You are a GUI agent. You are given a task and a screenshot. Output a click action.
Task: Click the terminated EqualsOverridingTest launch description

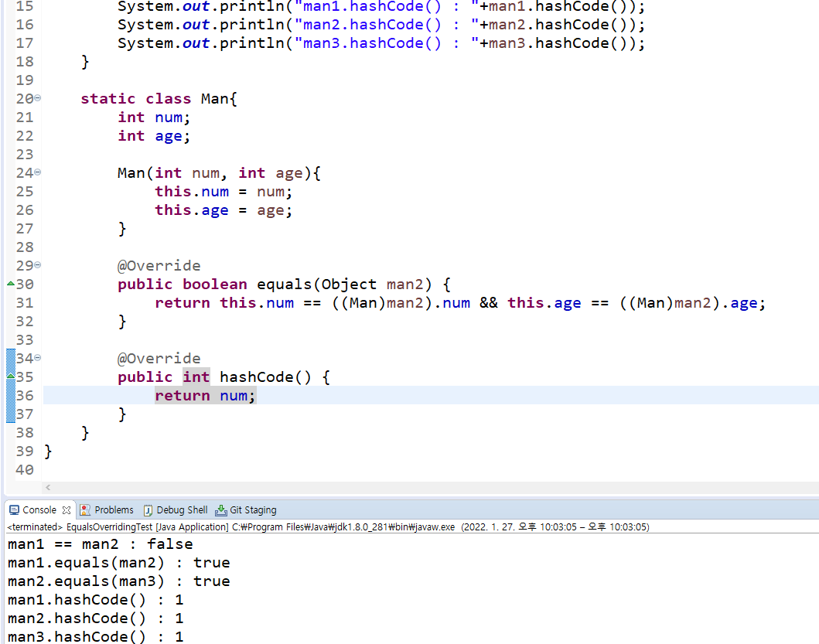328,526
